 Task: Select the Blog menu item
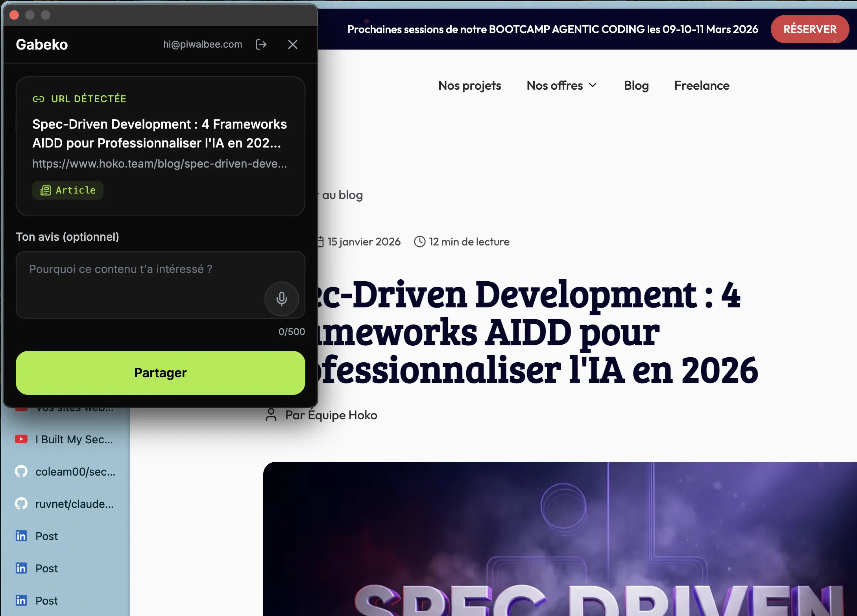[x=636, y=85]
